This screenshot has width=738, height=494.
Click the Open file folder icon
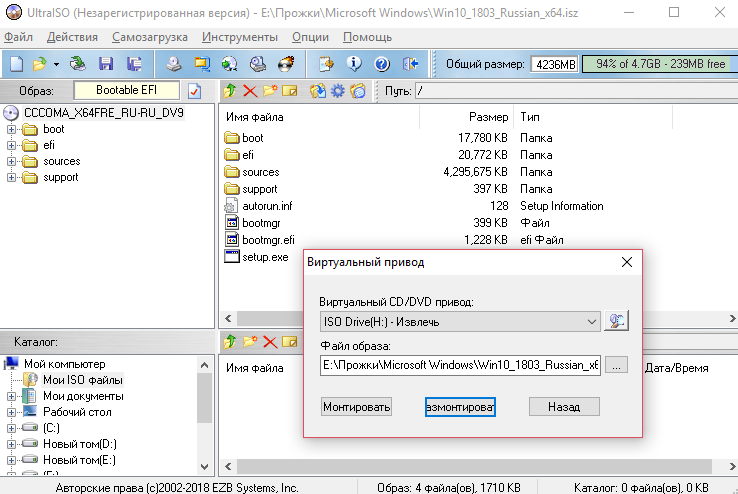[40, 64]
